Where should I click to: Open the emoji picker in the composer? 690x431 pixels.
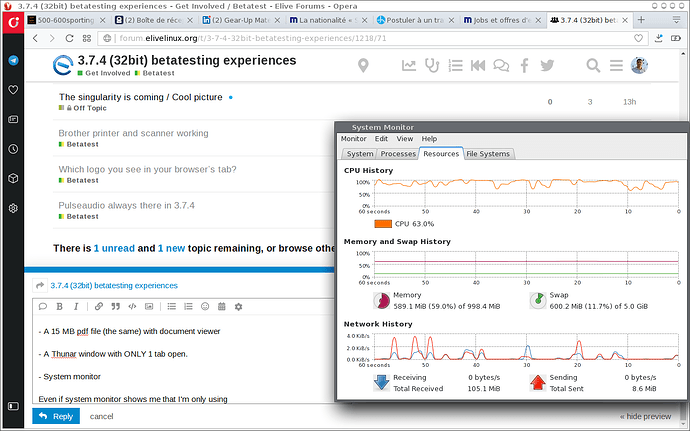point(205,306)
